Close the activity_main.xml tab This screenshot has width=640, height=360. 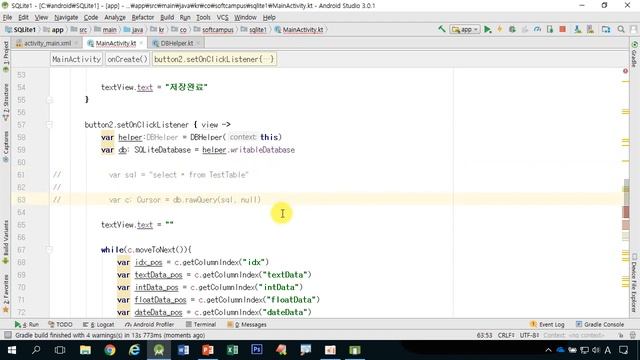tap(76, 43)
